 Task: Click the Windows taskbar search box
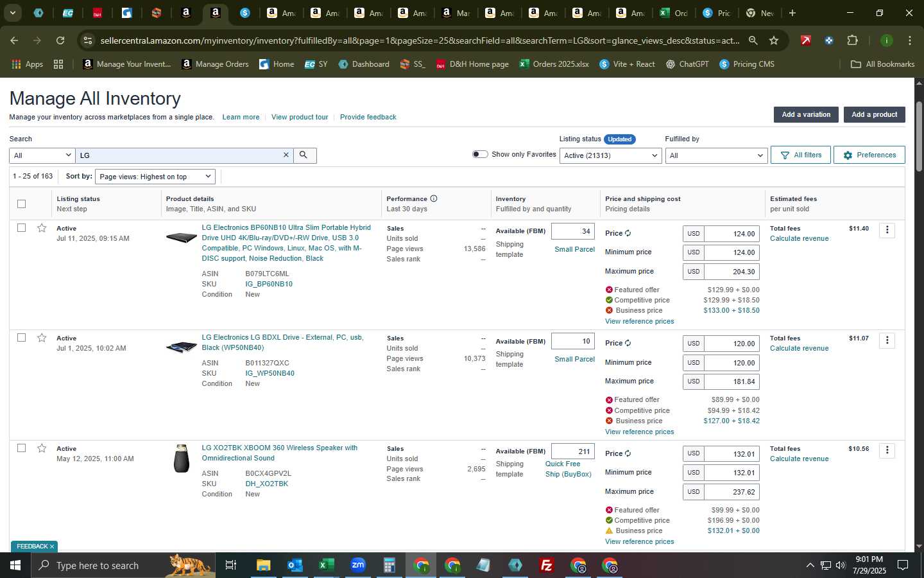[122, 565]
